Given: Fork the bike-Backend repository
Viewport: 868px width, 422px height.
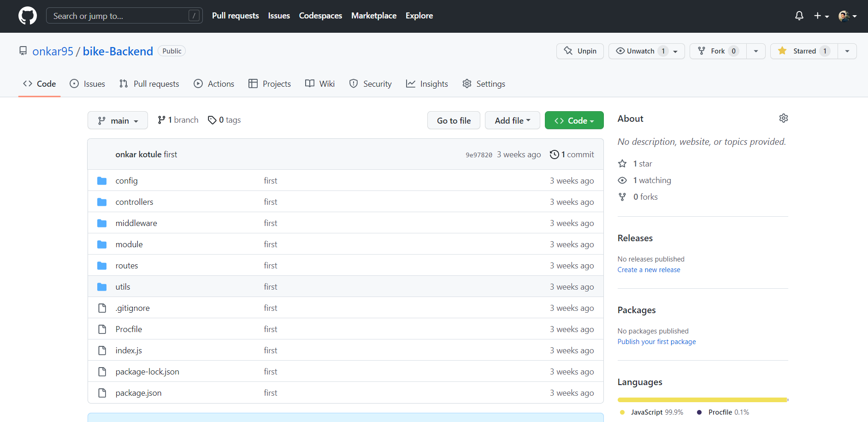Looking at the screenshot, I should point(718,51).
